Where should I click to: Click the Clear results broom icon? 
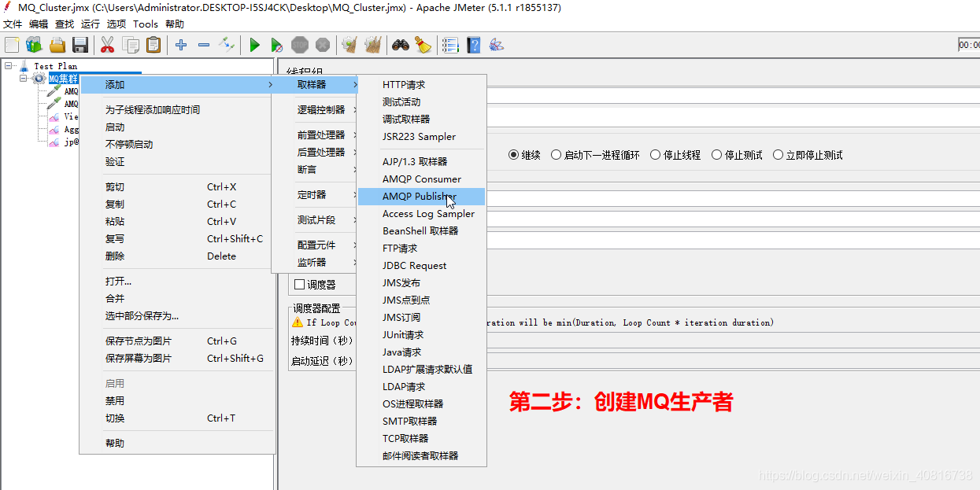(x=349, y=45)
